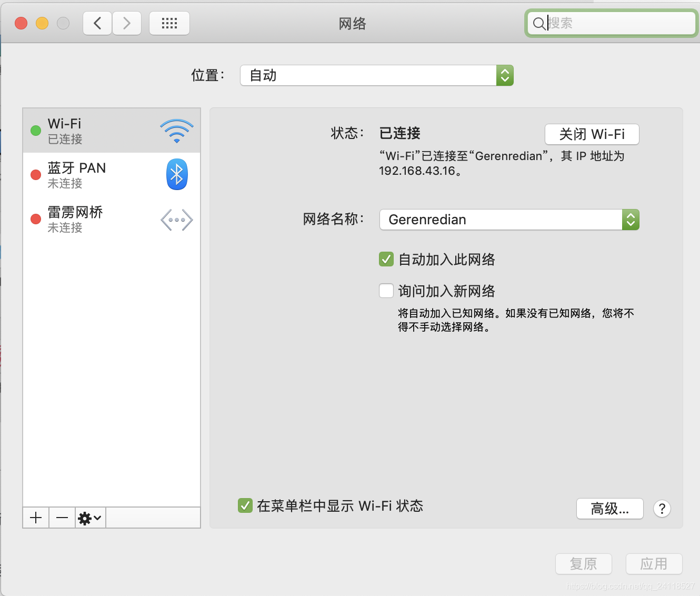Go back with the left chevron button

pyautogui.click(x=97, y=23)
